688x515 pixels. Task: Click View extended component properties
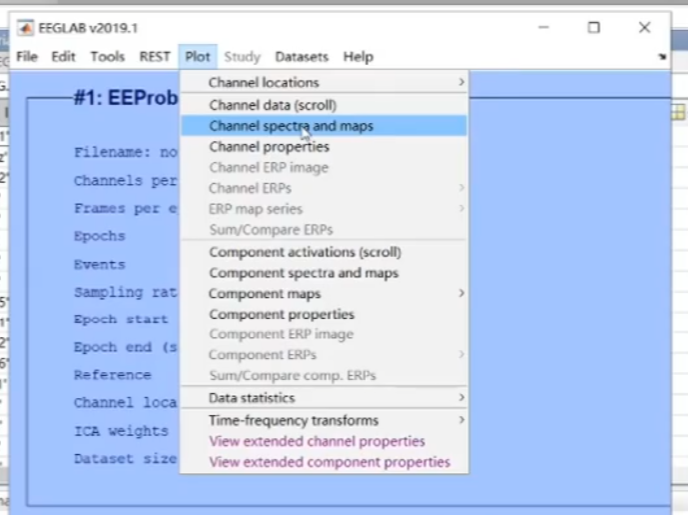click(329, 462)
